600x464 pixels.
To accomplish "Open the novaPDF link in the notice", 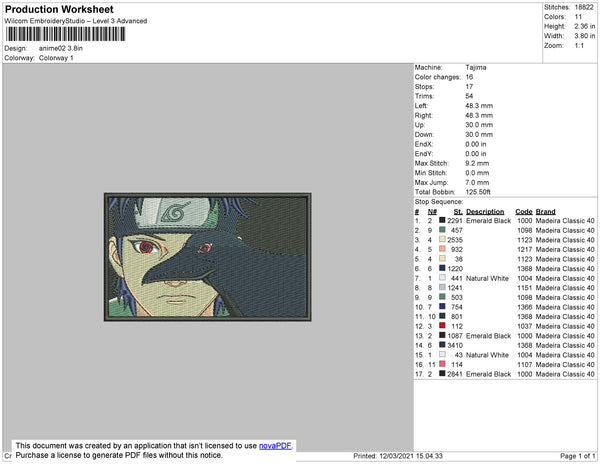I will (275, 446).
